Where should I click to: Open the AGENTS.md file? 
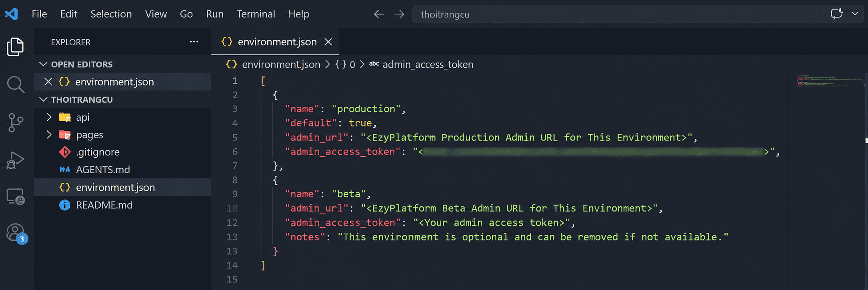tap(123, 170)
